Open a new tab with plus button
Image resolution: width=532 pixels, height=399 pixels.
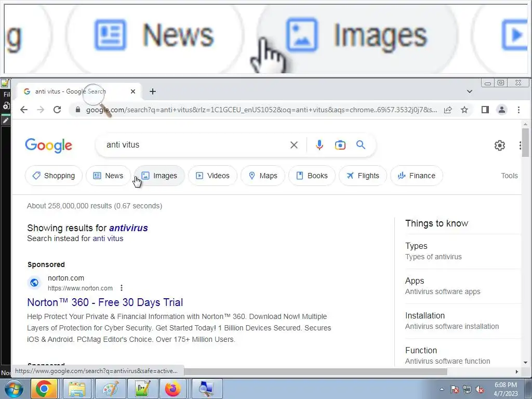(x=153, y=91)
